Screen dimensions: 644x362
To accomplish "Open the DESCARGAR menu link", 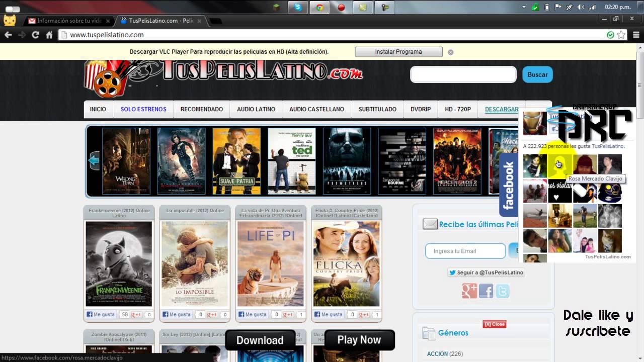I will [502, 109].
